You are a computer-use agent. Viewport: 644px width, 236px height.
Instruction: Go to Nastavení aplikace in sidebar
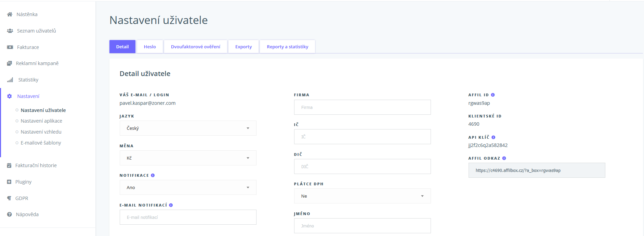41,121
